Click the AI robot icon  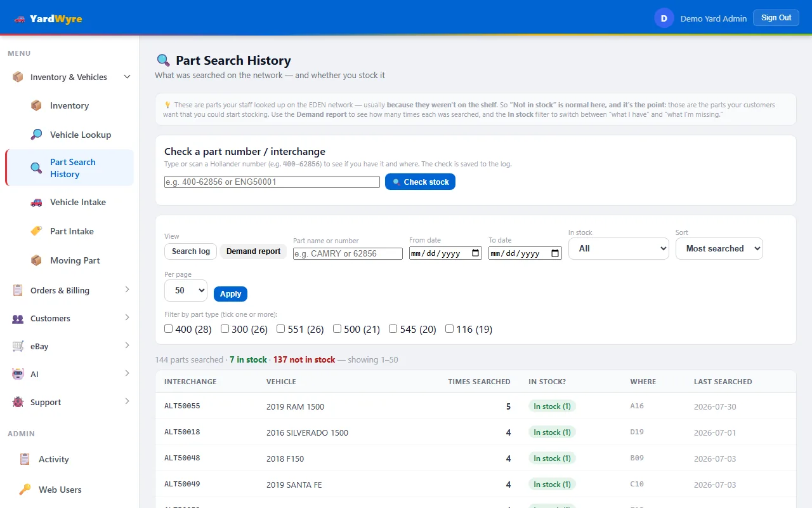[x=18, y=374]
